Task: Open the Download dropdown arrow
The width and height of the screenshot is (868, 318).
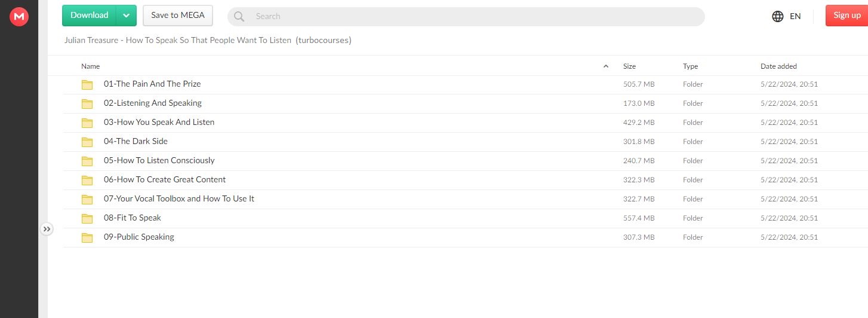Action: coord(126,16)
